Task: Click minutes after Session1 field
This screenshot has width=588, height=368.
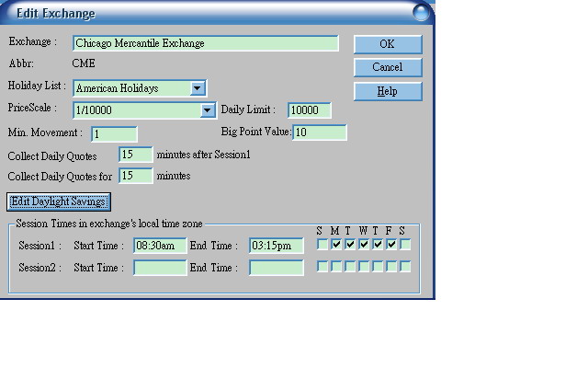Action: click(135, 155)
